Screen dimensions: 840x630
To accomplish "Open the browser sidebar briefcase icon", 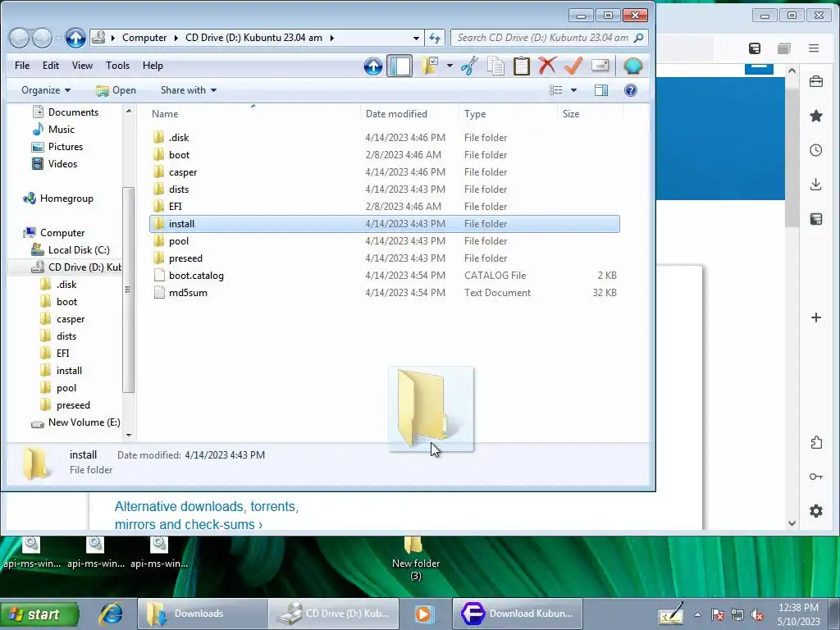I will (x=816, y=81).
